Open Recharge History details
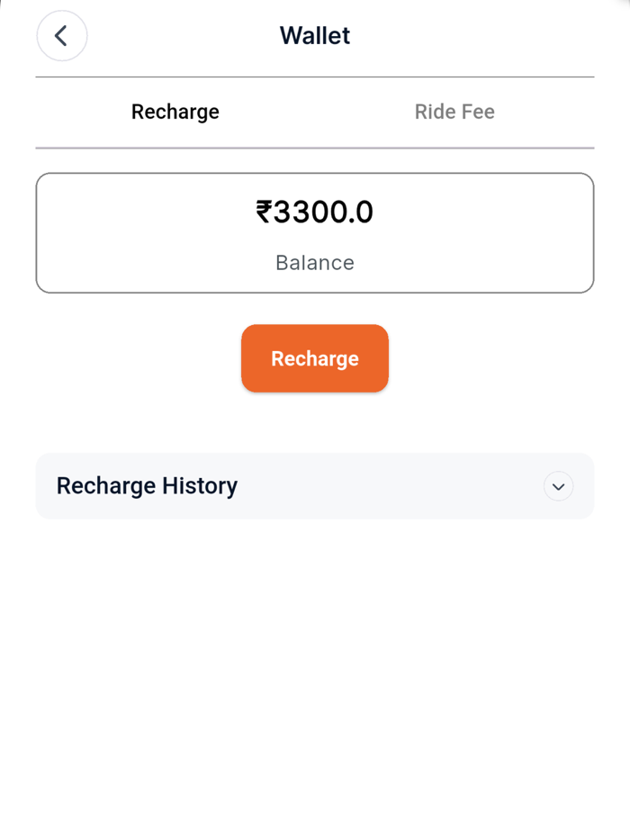 [x=147, y=486]
